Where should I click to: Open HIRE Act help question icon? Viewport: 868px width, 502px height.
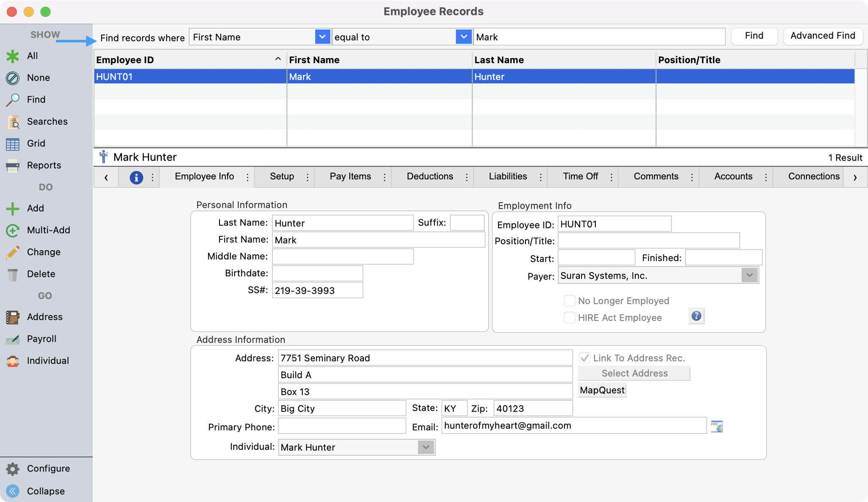coord(696,316)
